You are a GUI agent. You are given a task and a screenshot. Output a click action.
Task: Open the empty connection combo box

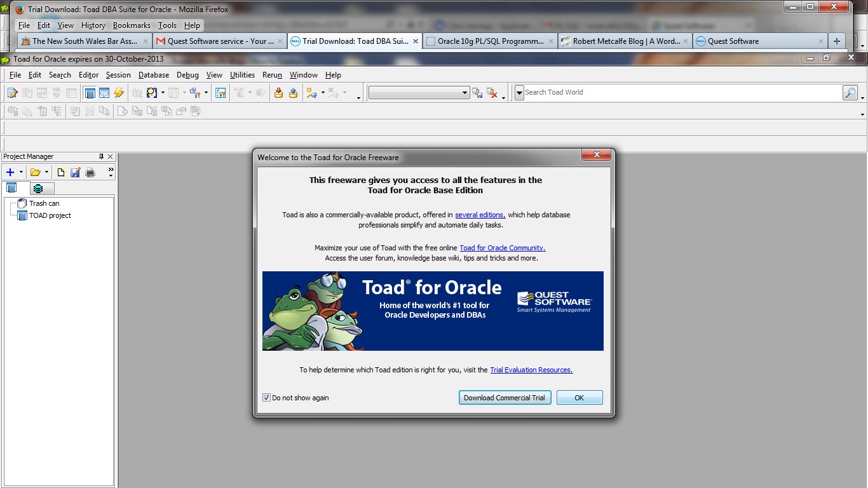click(x=419, y=93)
